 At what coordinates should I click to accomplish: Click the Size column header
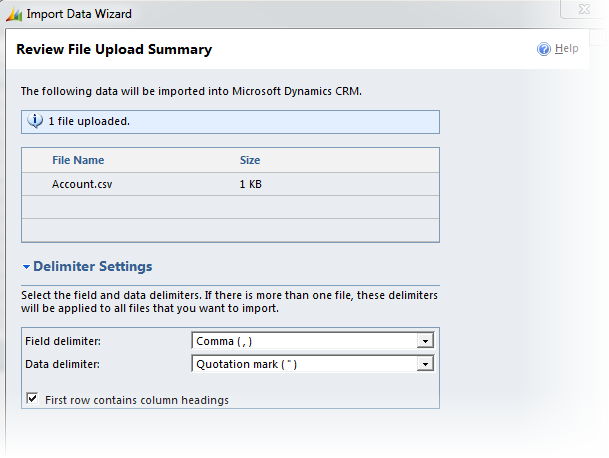click(x=250, y=160)
